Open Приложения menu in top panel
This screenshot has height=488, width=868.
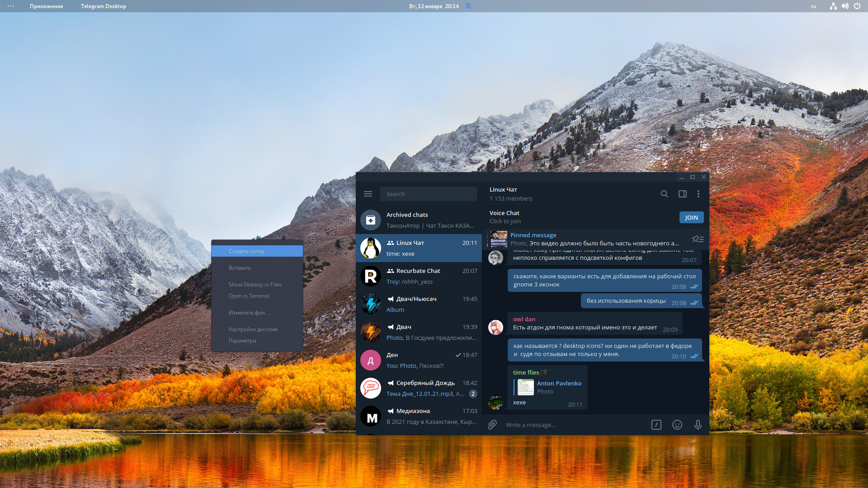(47, 6)
